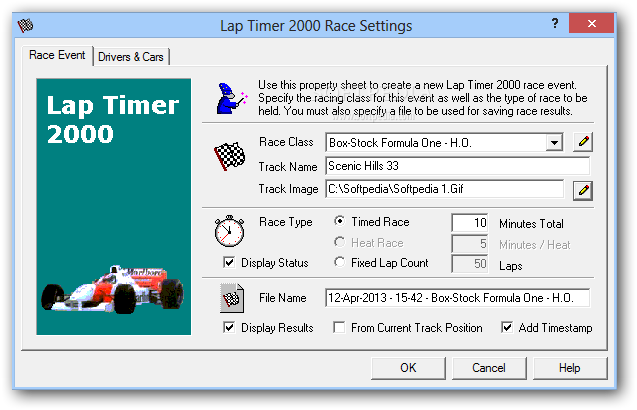Select the Heat Race radio button

coord(339,242)
